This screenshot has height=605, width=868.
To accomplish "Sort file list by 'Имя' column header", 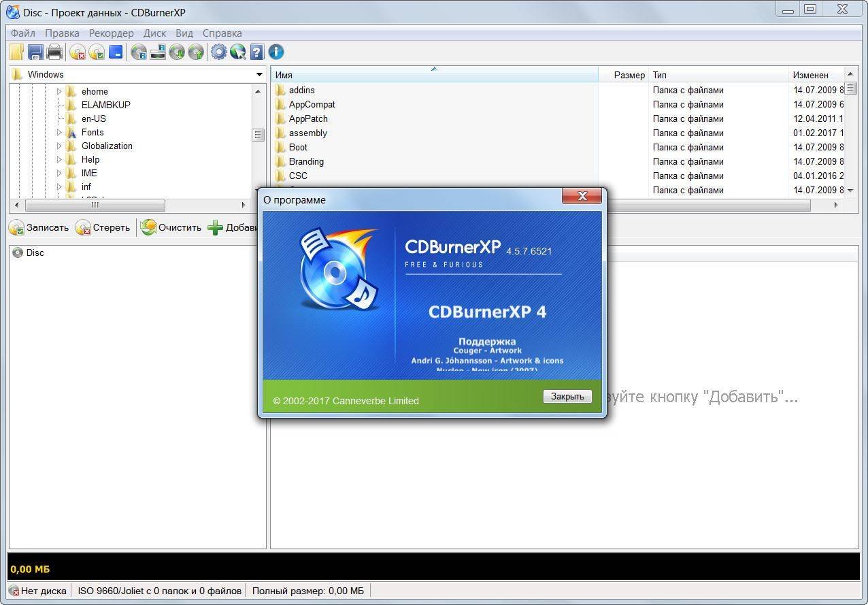I will pyautogui.click(x=435, y=75).
